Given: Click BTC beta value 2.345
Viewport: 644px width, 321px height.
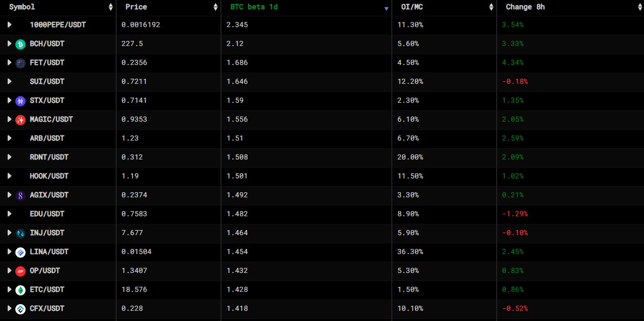Looking at the screenshot, I should (237, 25).
